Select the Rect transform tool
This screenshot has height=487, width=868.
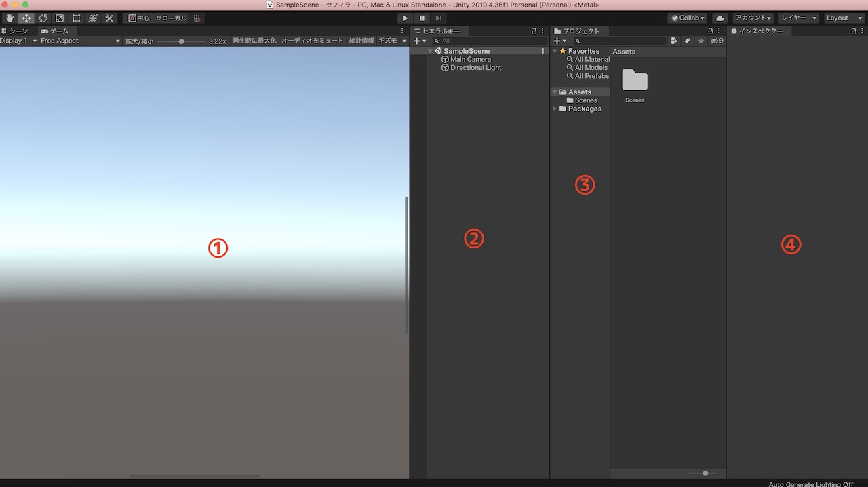coord(76,18)
